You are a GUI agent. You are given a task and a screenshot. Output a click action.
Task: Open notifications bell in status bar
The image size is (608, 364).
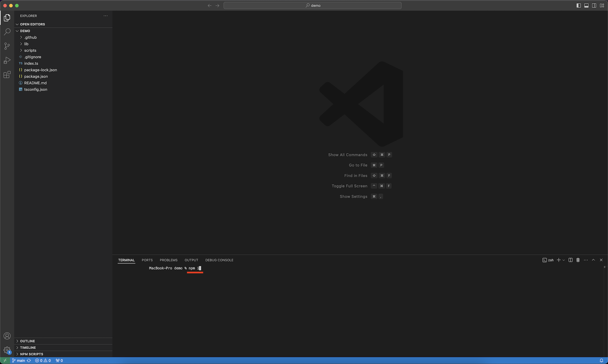pos(601,361)
